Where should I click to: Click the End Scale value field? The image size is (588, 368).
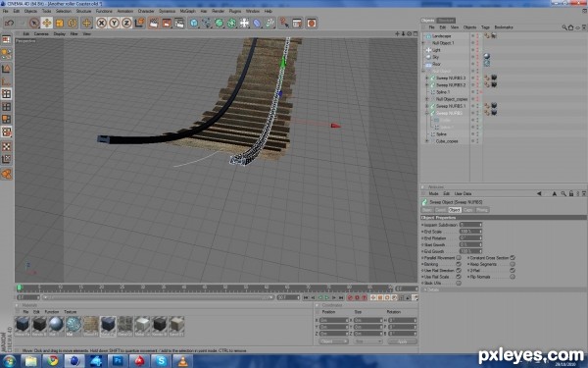click(x=470, y=232)
